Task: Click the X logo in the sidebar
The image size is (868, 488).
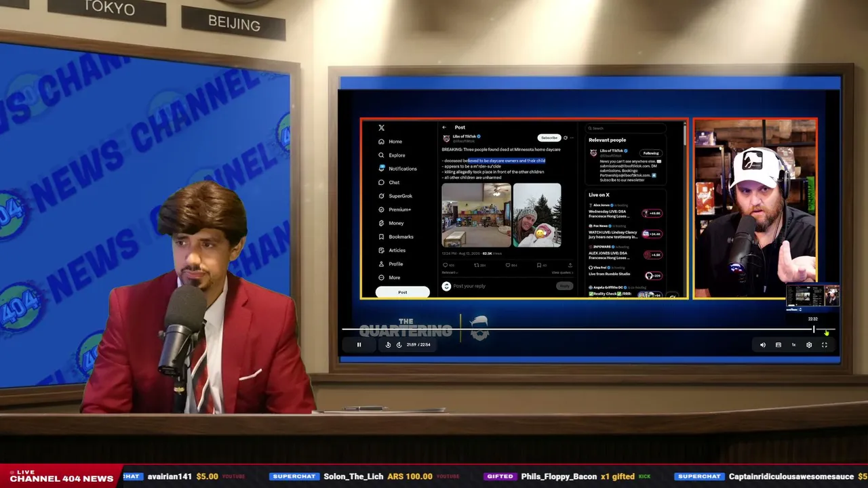Action: [381, 127]
